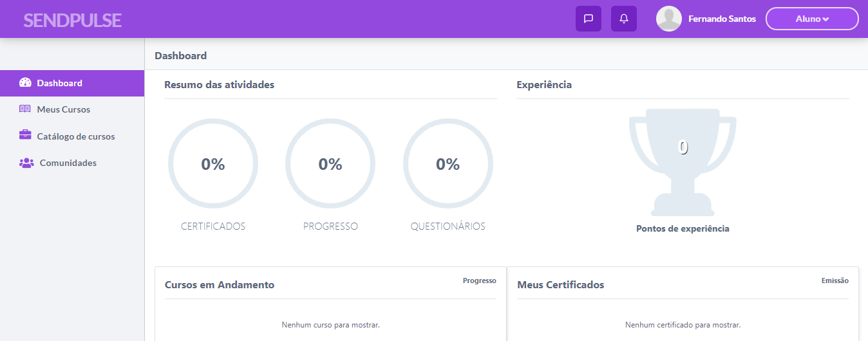Click the Fernando Santos username
This screenshot has width=868, height=341.
(722, 19)
